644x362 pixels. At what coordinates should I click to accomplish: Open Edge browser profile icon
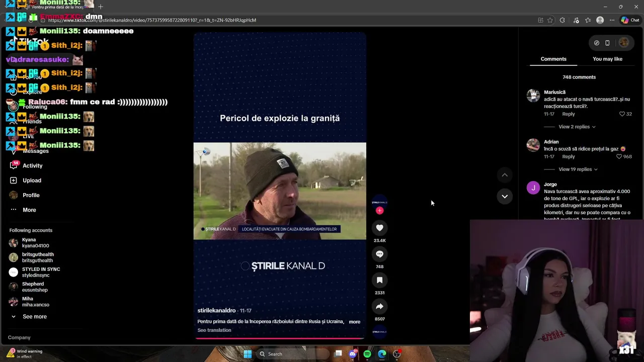(x=600, y=20)
